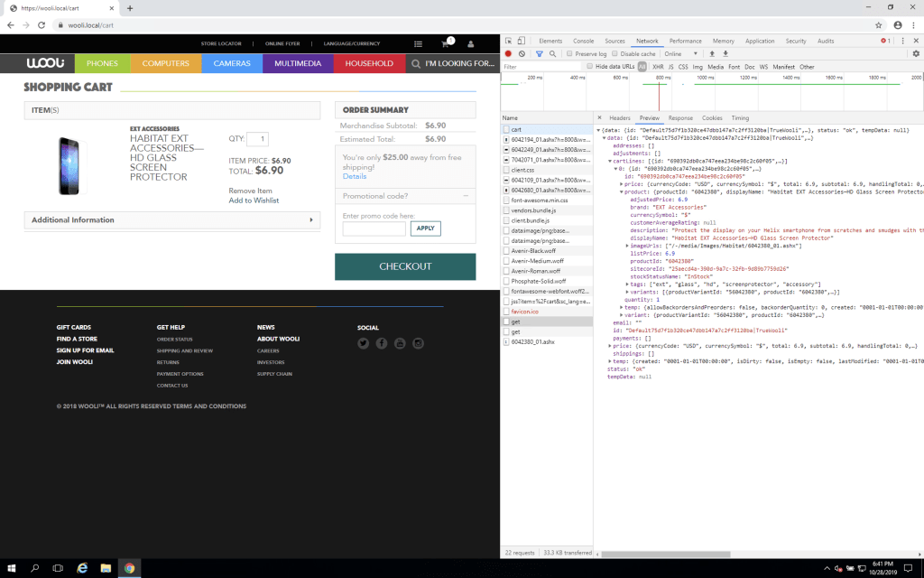
Task: Clear the network log
Action: coord(522,54)
